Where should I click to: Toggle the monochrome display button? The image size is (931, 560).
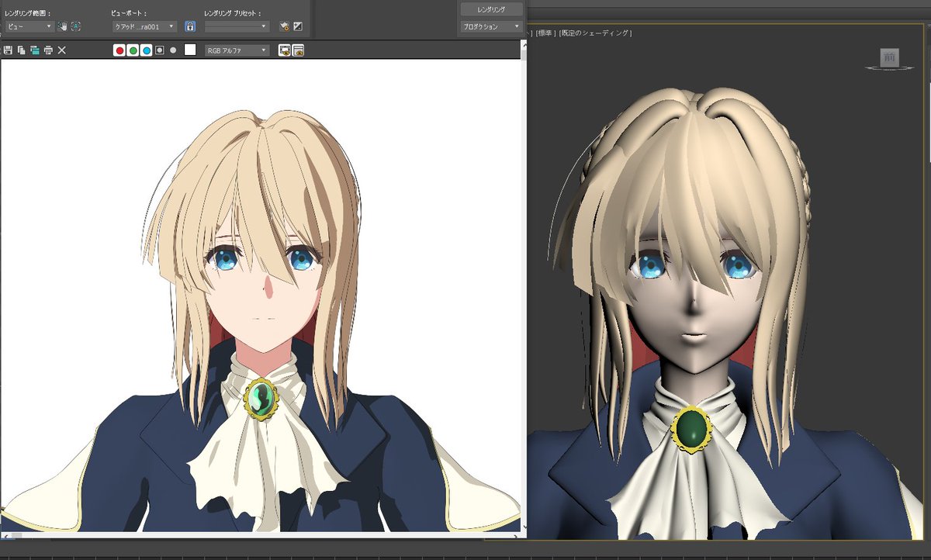173,50
